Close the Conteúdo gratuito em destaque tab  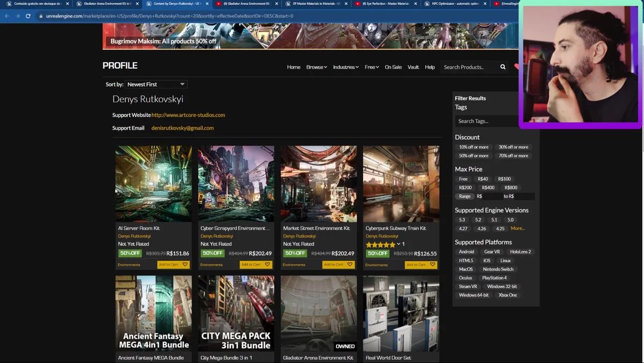point(67,4)
